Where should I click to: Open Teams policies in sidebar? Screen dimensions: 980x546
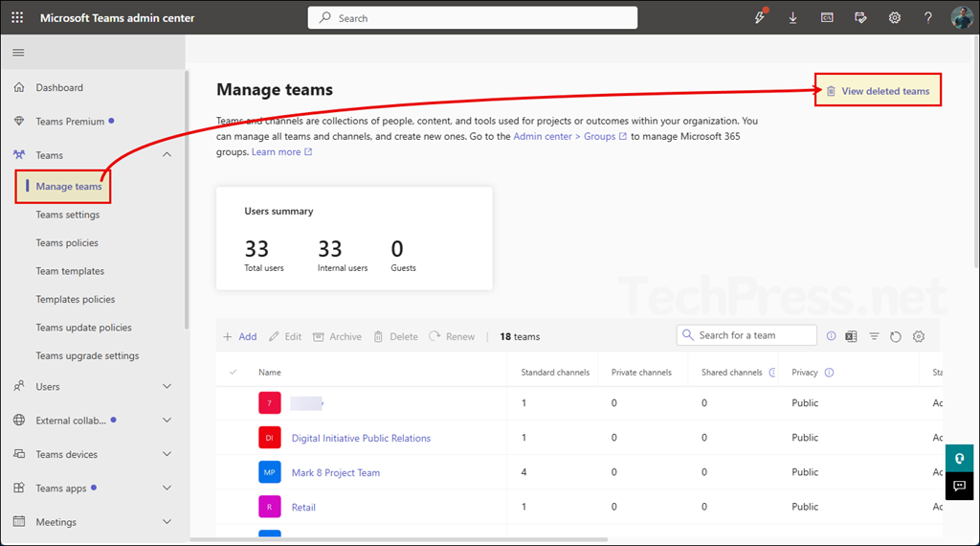click(x=67, y=242)
